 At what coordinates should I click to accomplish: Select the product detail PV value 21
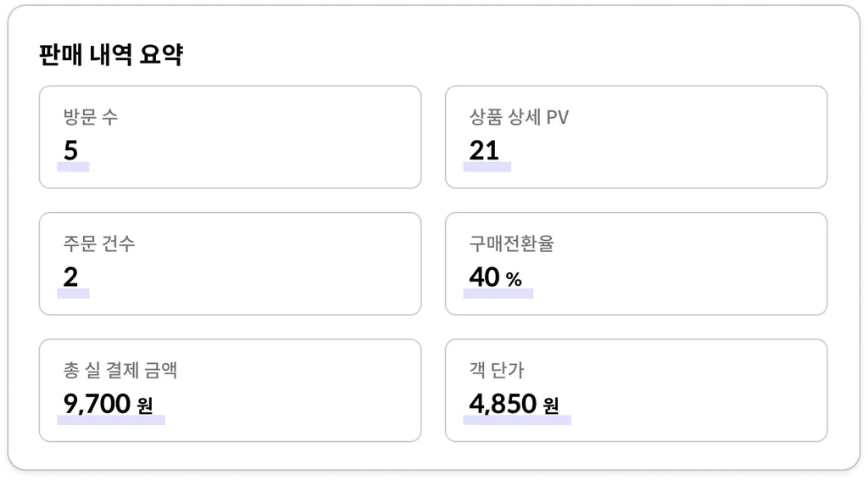(x=484, y=151)
